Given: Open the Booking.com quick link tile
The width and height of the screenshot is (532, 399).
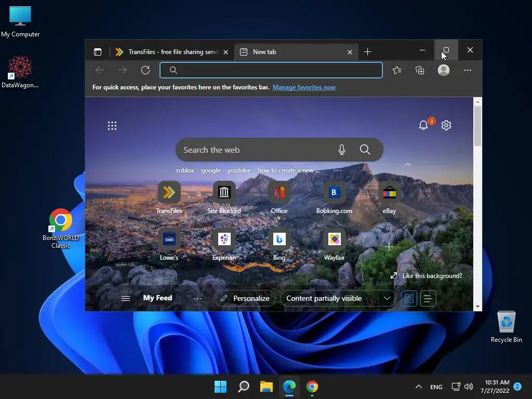Looking at the screenshot, I should pos(334,197).
